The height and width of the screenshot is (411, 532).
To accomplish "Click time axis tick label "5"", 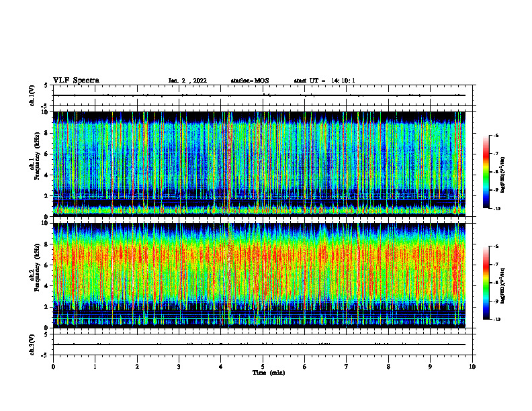I will coord(263,367).
